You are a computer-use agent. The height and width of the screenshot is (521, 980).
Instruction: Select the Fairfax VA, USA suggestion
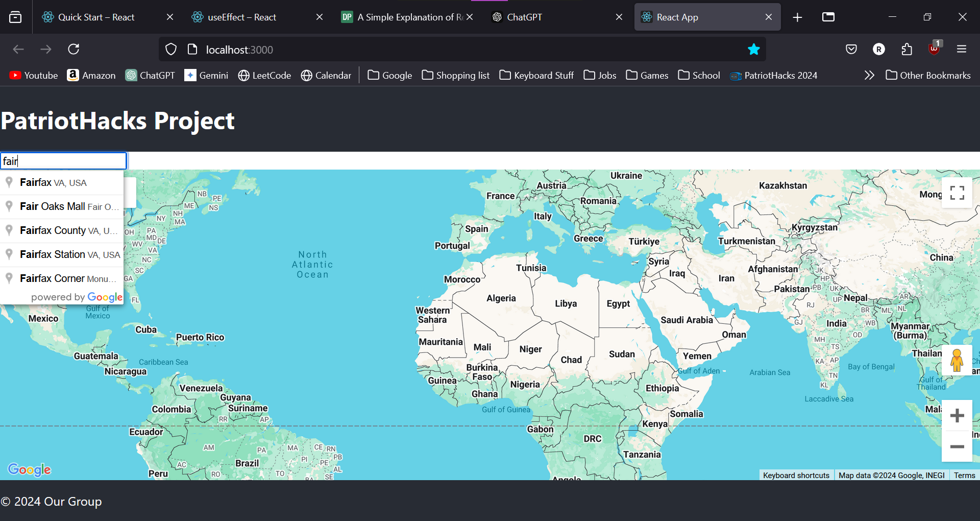(53, 182)
